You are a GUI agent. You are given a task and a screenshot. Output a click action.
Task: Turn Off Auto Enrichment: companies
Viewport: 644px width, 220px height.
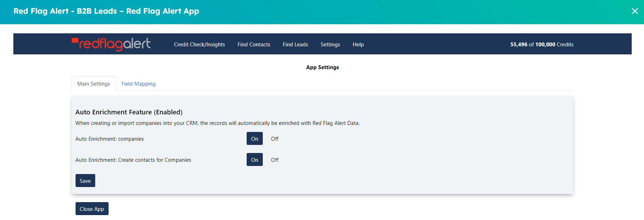click(x=275, y=139)
